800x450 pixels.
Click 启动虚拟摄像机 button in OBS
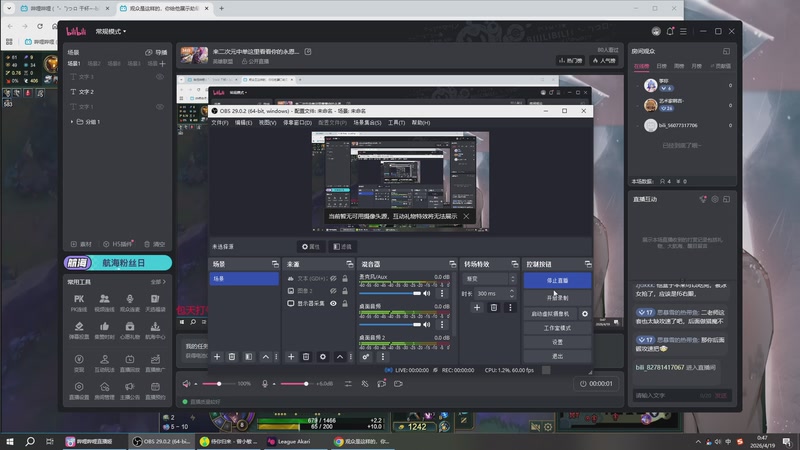(550, 314)
